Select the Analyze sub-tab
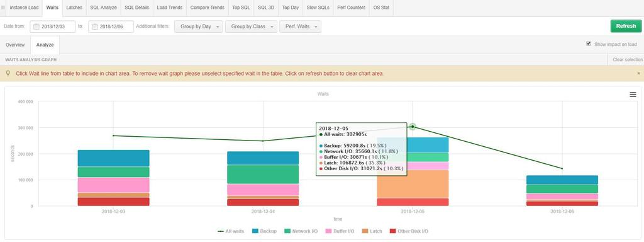This screenshot has width=644, height=242. pyautogui.click(x=45, y=45)
